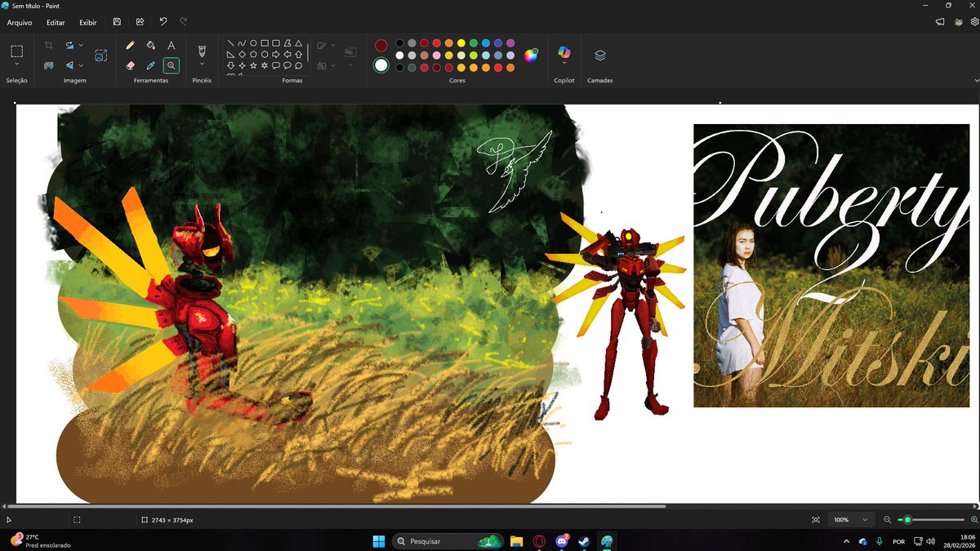Screen dimensions: 980x551
Task: Click the fit-to-window icon in status bar
Action: coord(816,519)
